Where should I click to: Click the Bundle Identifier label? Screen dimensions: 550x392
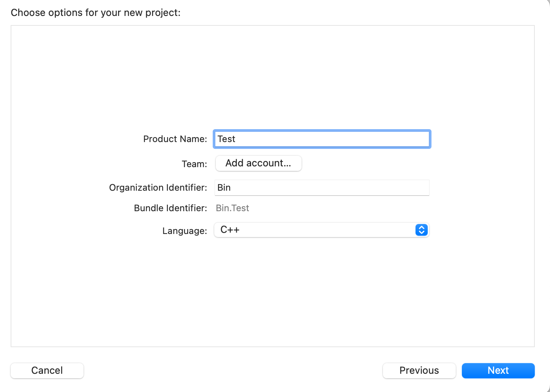(x=170, y=208)
